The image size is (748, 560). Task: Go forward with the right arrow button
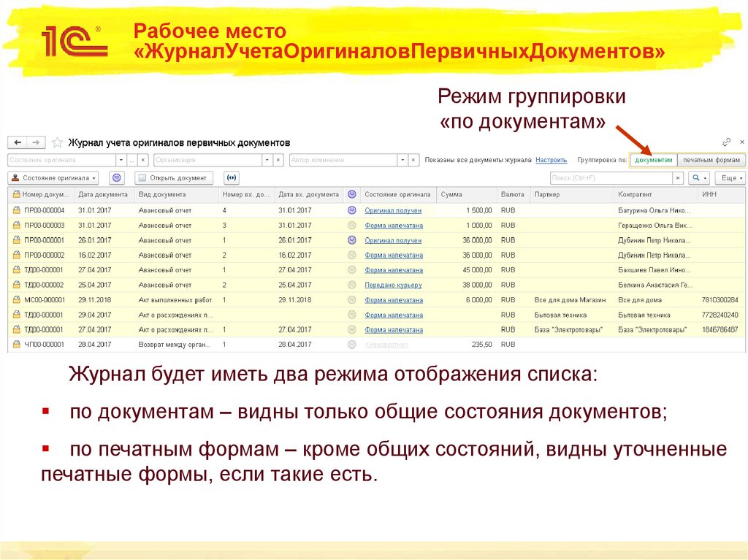click(36, 142)
